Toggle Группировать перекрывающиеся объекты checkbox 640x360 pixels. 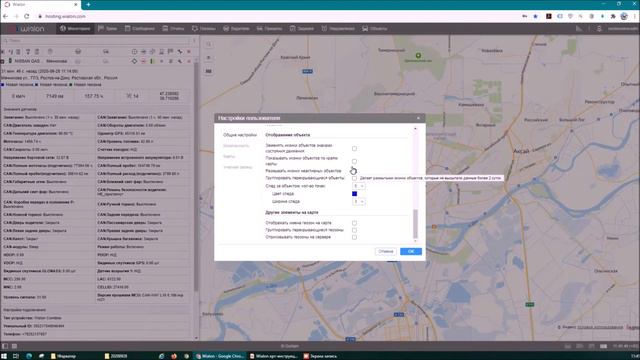point(354,178)
